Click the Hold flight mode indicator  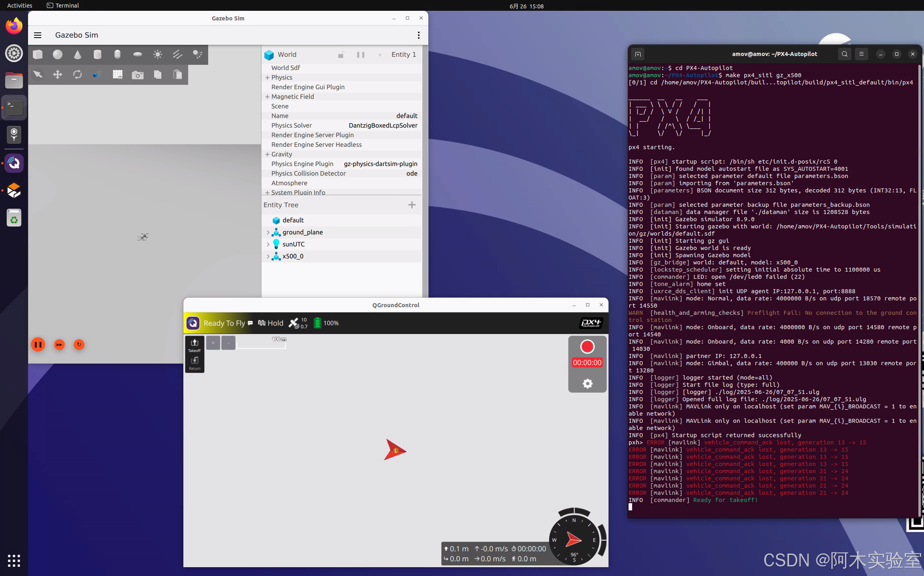click(x=271, y=323)
